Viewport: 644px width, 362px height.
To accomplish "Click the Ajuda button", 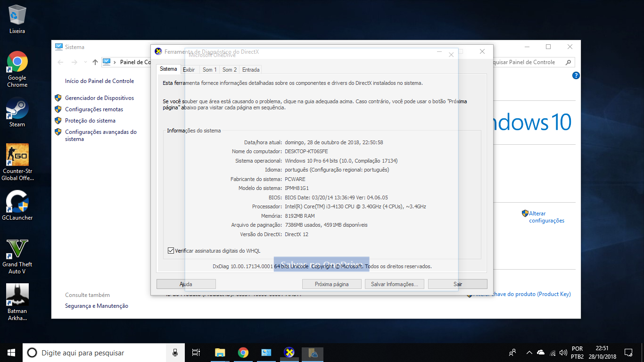I will 186,284.
